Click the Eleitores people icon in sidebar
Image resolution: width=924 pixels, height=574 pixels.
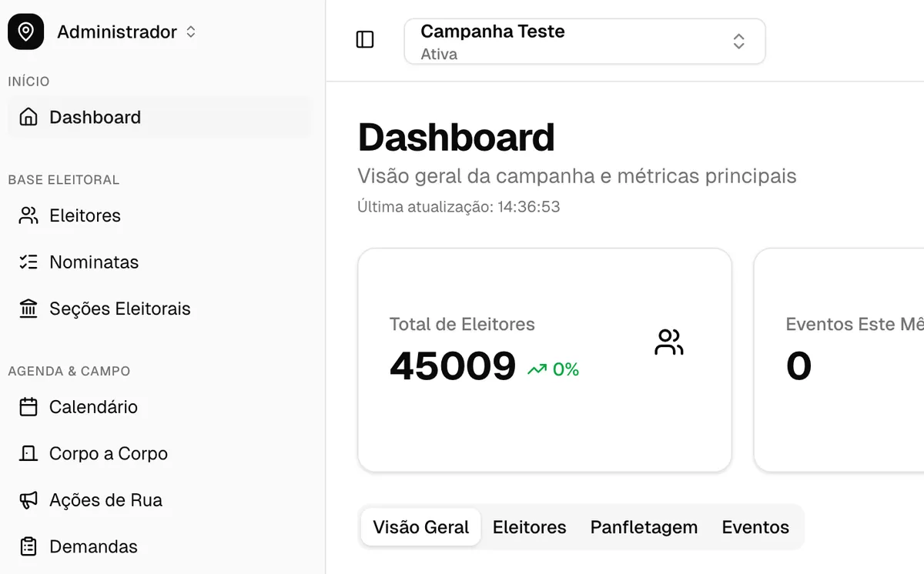28,215
